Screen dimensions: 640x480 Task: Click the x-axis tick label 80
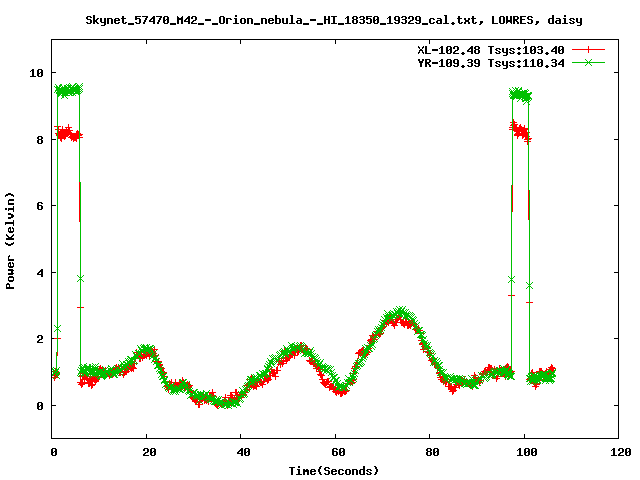click(432, 452)
